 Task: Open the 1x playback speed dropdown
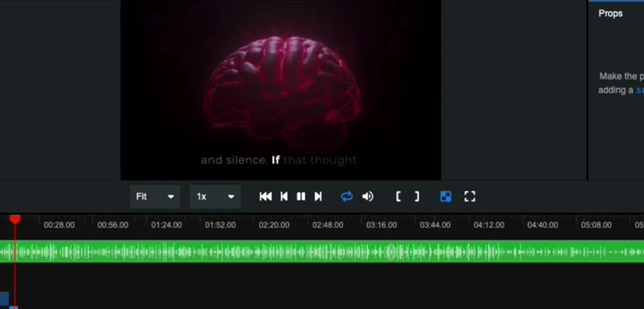tap(214, 196)
